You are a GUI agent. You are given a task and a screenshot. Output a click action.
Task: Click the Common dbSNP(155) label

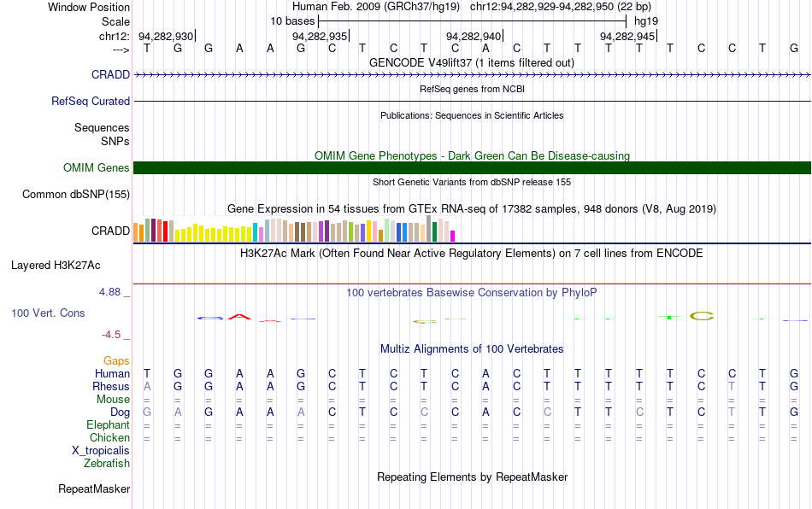pyautogui.click(x=75, y=194)
